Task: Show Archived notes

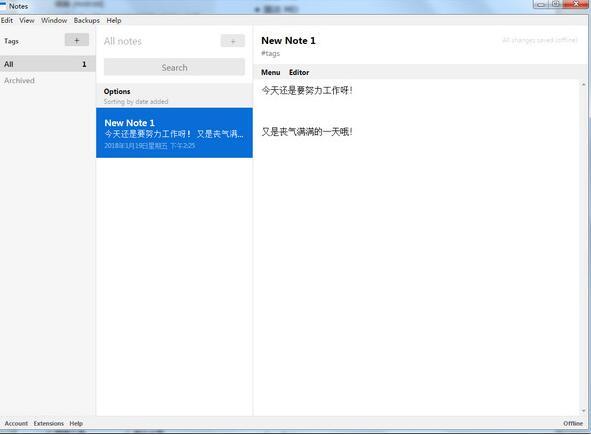Action: (19, 81)
